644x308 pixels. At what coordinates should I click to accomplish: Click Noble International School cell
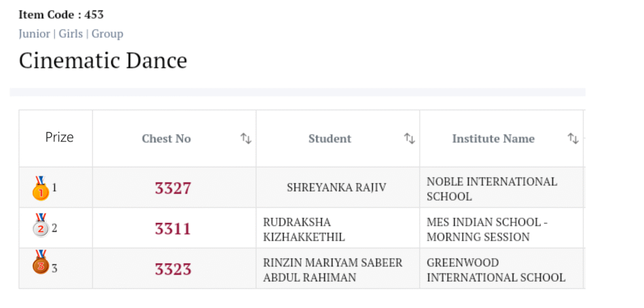[492, 189]
